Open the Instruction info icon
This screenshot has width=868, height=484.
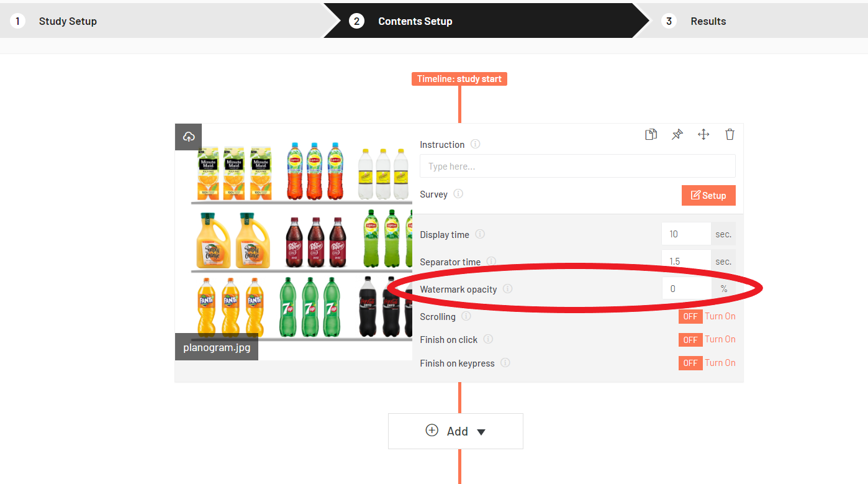point(476,144)
